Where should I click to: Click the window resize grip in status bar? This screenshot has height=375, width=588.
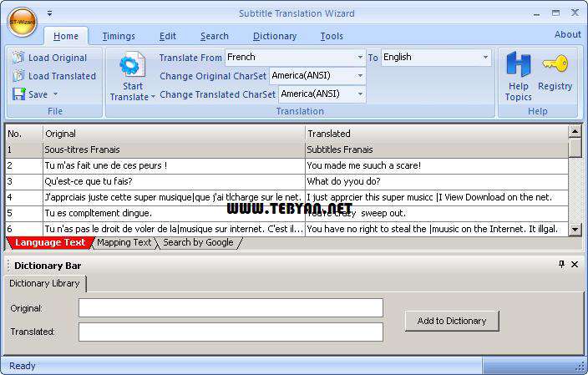click(x=580, y=367)
